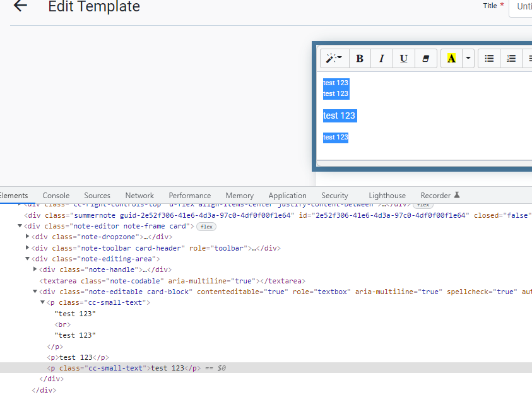Collapse the note-editable card-block node

pyautogui.click(x=35, y=292)
